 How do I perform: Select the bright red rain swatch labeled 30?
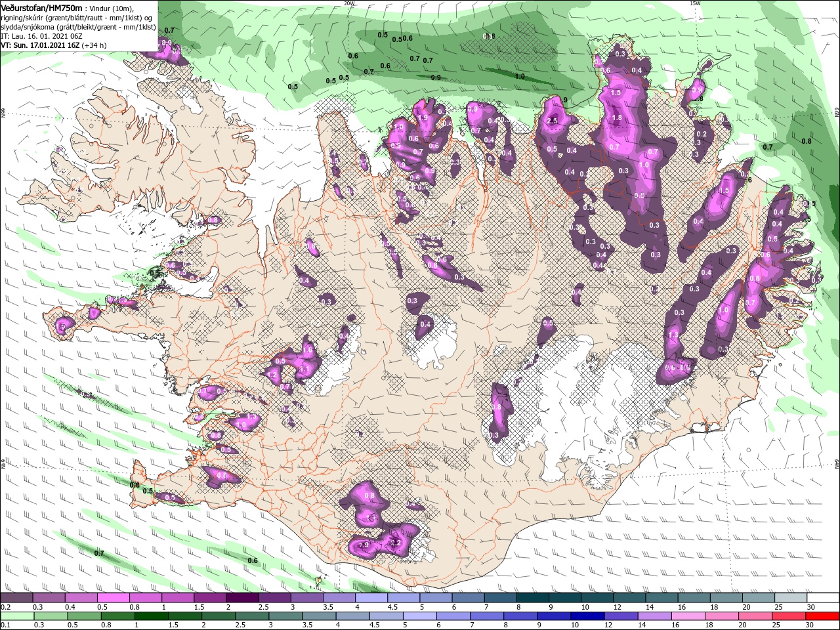(822, 616)
